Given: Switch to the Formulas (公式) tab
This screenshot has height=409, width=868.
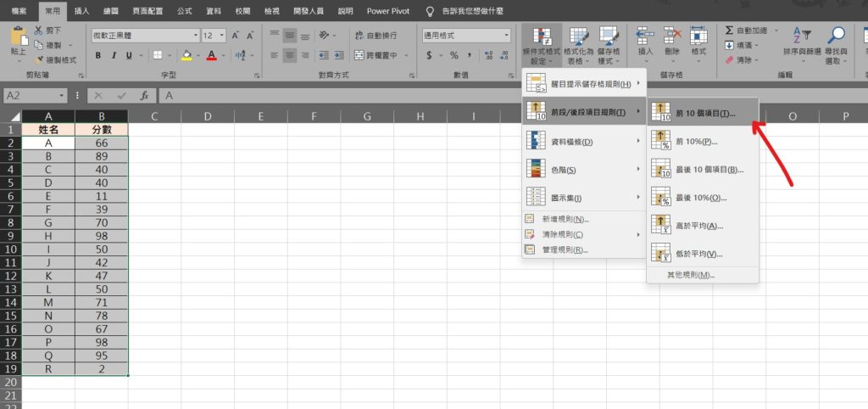Looking at the screenshot, I should coord(184,11).
